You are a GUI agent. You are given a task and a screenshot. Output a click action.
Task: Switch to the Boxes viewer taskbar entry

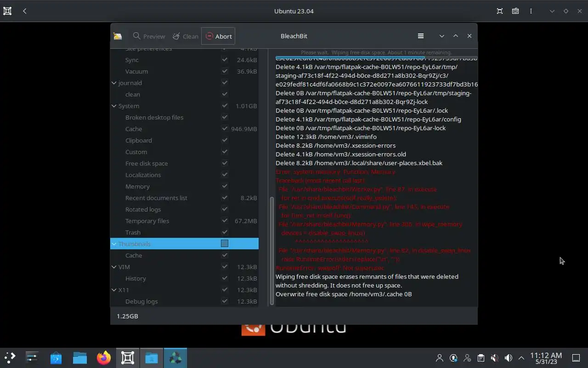128,357
